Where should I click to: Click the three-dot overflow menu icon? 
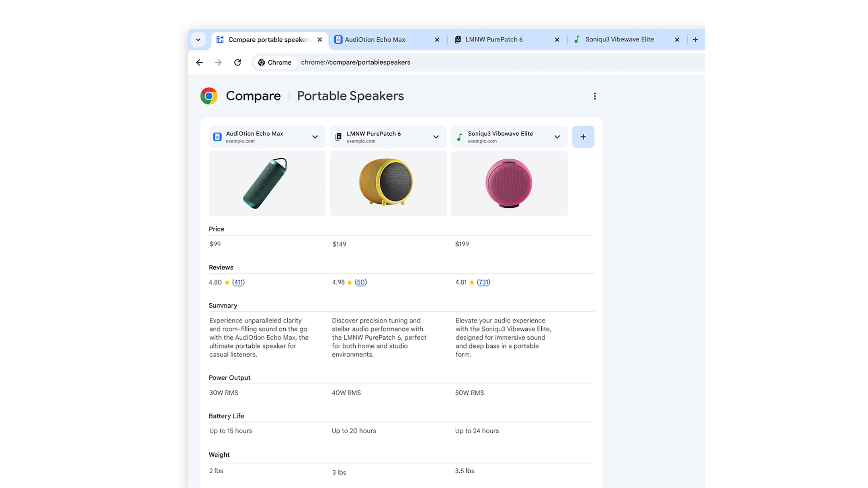[595, 96]
